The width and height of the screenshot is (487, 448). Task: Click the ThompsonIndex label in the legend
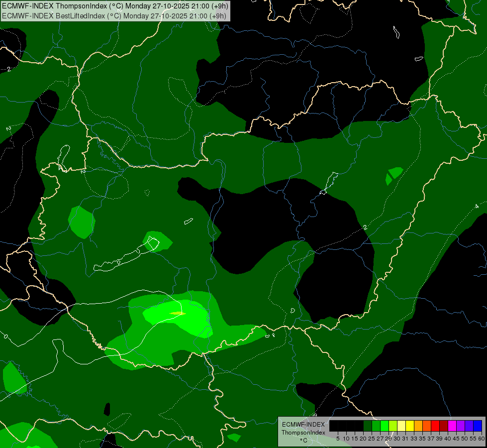(303, 433)
